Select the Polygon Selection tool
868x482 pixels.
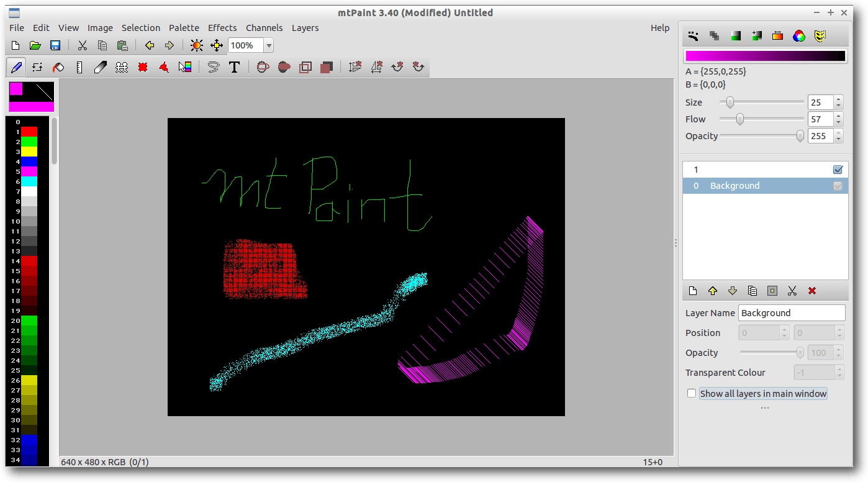[164, 67]
